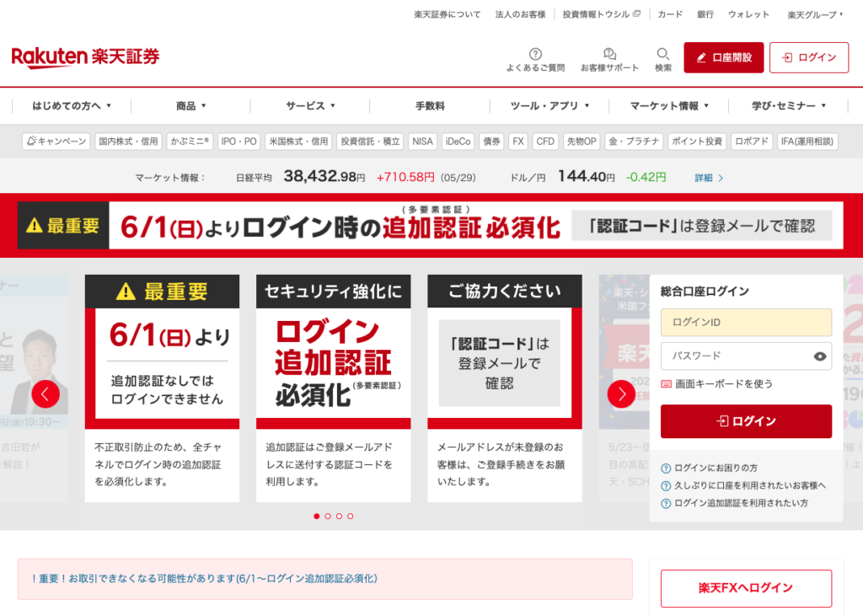Click the 米国株式・信用 tag
863x616 pixels.
point(298,142)
